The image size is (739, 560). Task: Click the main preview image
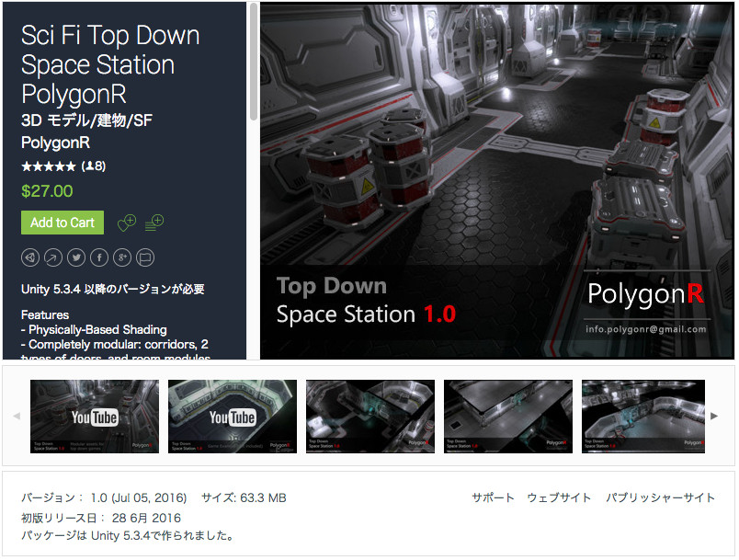pyautogui.click(x=497, y=181)
